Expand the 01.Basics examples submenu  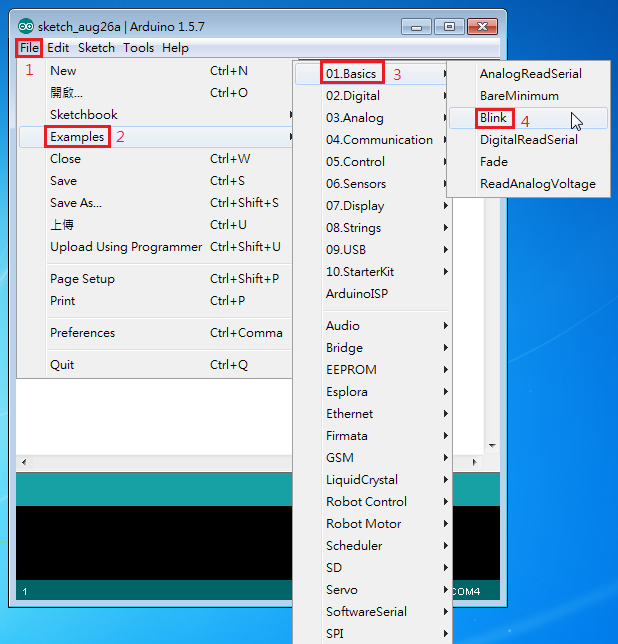click(x=351, y=74)
